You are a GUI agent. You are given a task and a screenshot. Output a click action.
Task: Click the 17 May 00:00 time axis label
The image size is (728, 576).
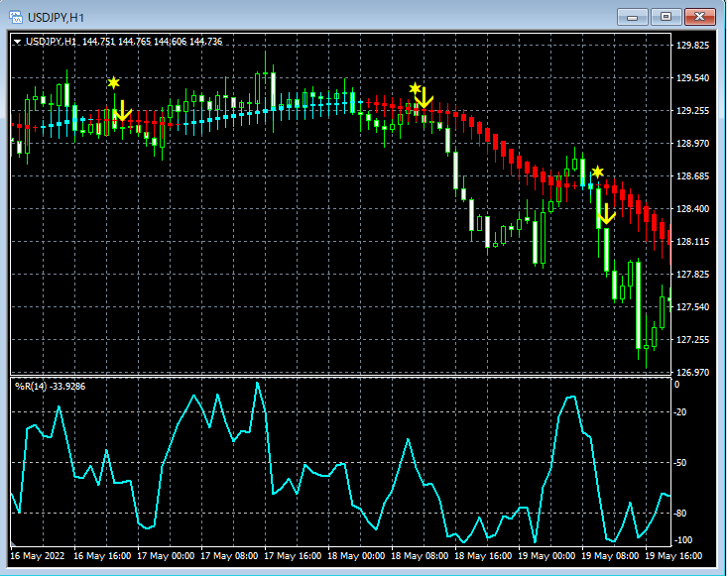tap(166, 556)
